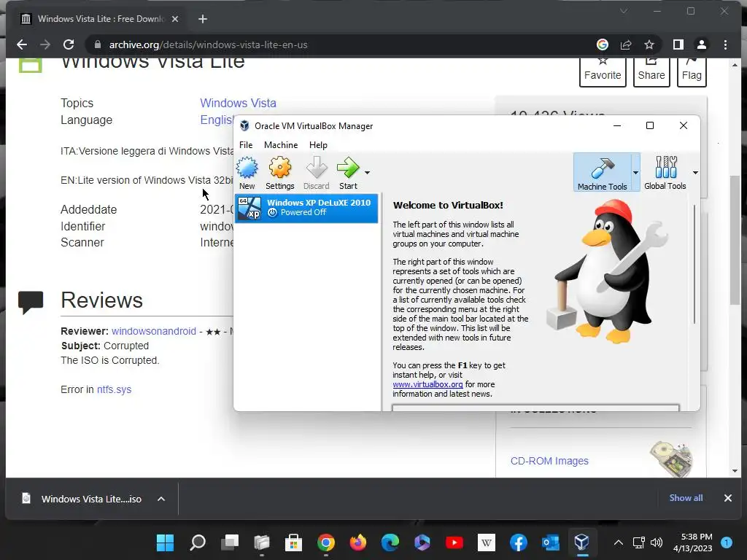Click the Share button on archive.org

651,71
